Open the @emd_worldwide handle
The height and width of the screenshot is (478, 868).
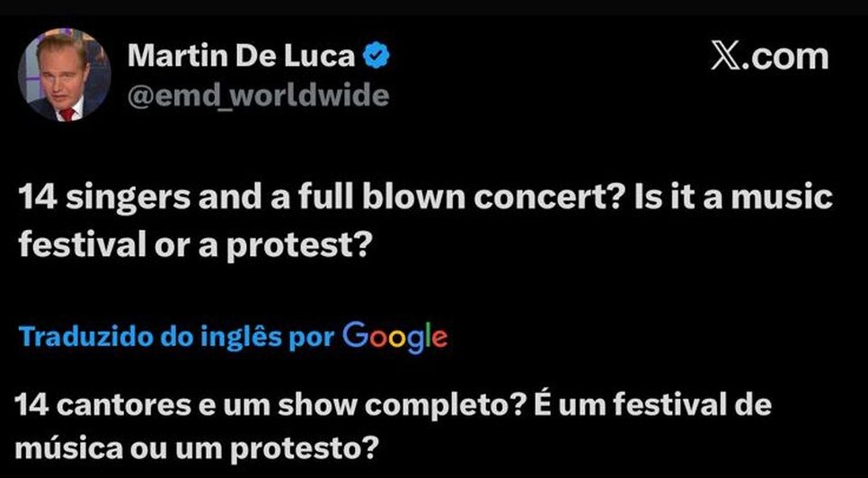point(258,95)
